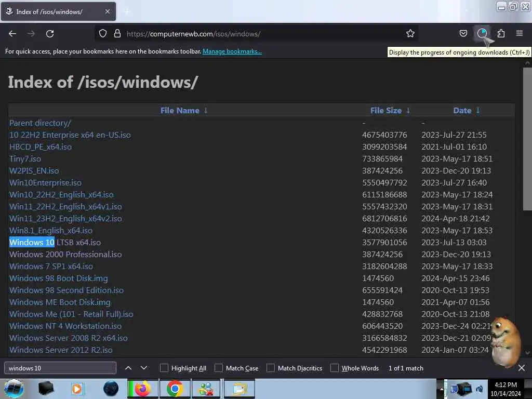The image size is (532, 399).
Task: Find next match arrow
Action: pos(144,368)
